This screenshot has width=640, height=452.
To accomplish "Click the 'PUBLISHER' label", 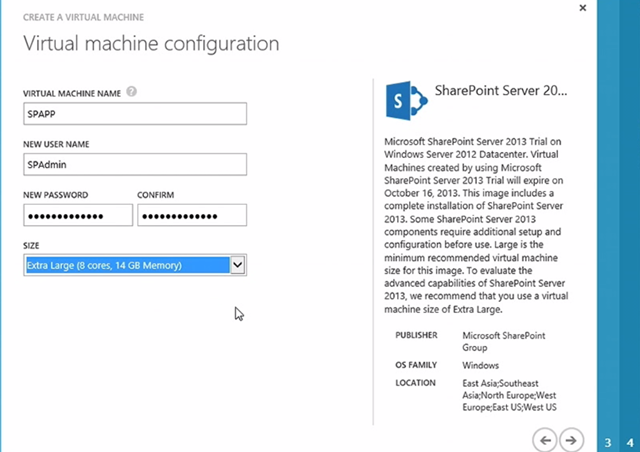I will 416,335.
